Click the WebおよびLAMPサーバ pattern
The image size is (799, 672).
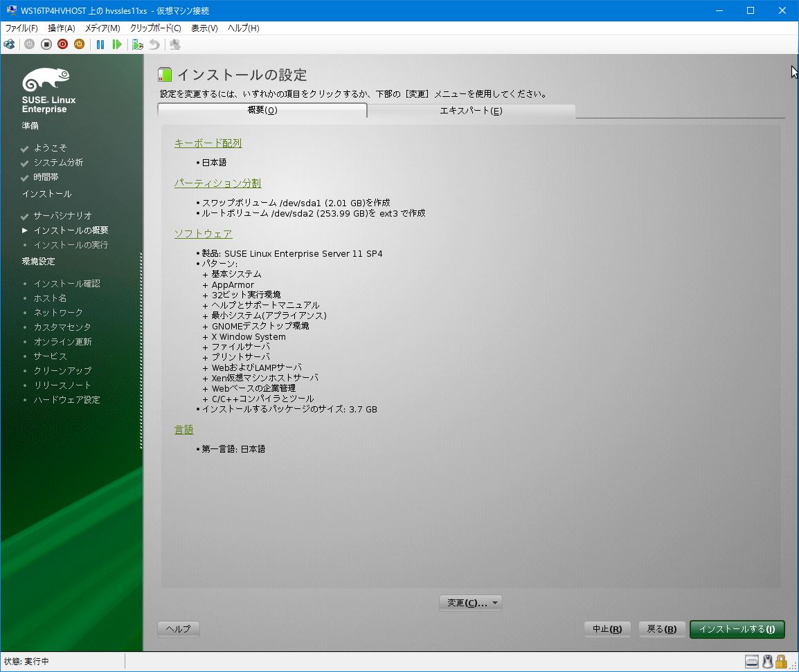pyautogui.click(x=257, y=368)
